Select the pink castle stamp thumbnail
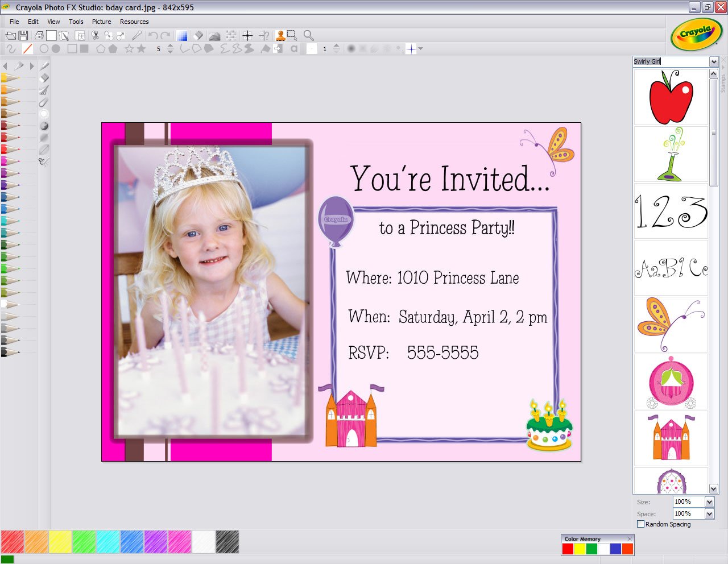 tap(671, 438)
